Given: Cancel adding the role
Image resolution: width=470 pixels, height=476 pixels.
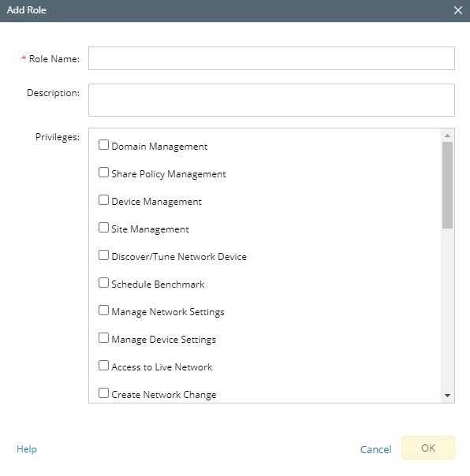Looking at the screenshot, I should pyautogui.click(x=376, y=449).
